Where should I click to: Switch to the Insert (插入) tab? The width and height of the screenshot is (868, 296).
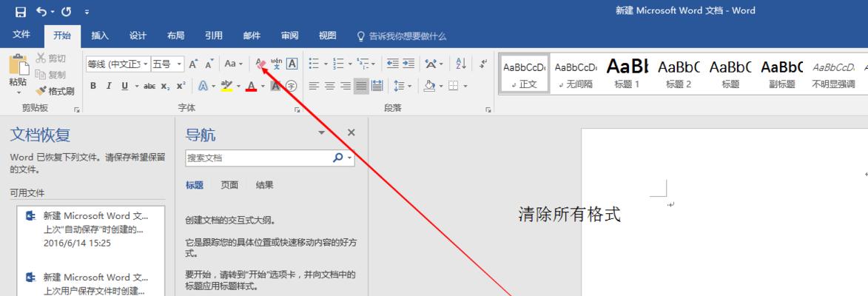[100, 36]
